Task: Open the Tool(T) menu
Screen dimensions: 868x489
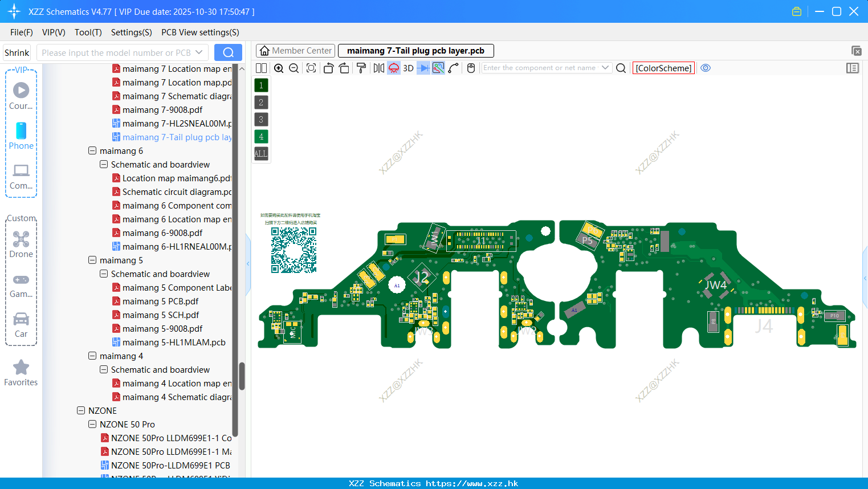Action: click(x=88, y=32)
